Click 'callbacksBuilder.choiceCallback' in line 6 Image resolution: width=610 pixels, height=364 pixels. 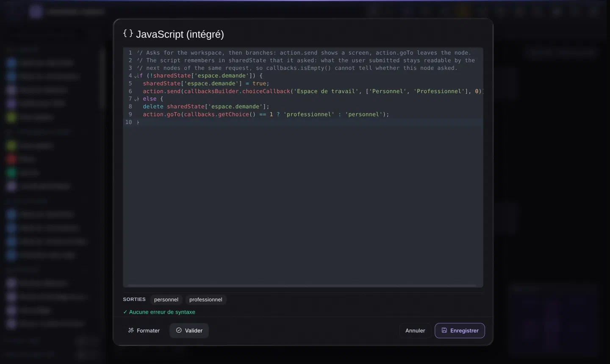[237, 91]
